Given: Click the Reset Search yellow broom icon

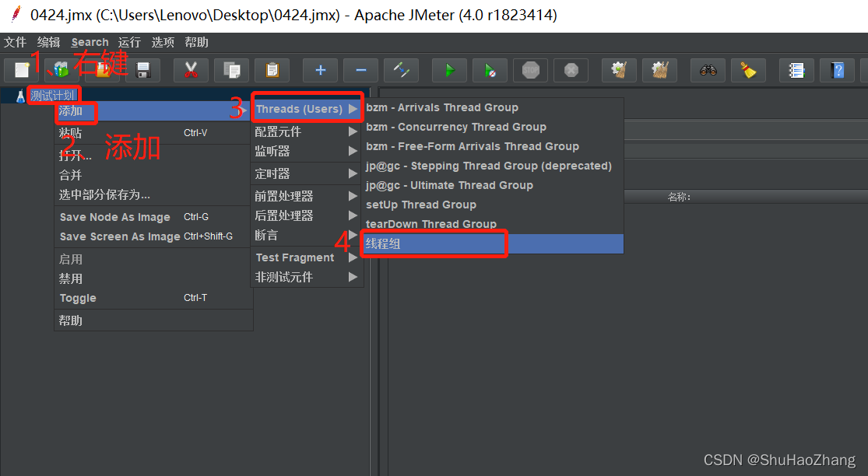Looking at the screenshot, I should (x=748, y=70).
